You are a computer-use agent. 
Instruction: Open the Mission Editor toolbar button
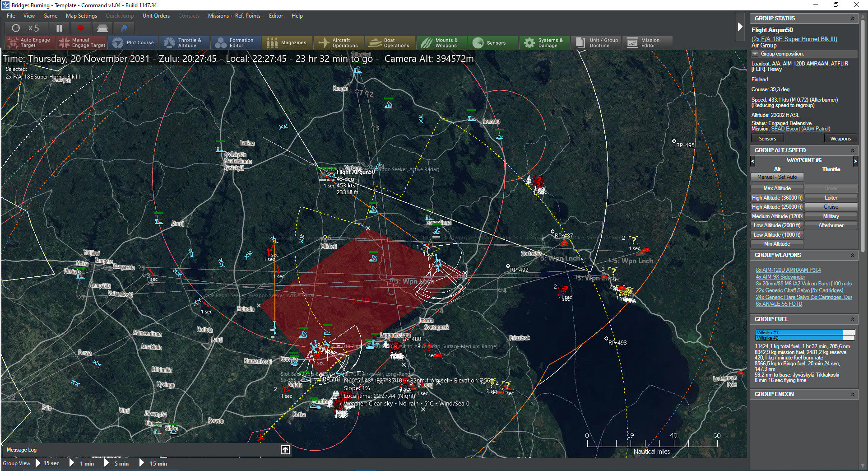click(647, 43)
